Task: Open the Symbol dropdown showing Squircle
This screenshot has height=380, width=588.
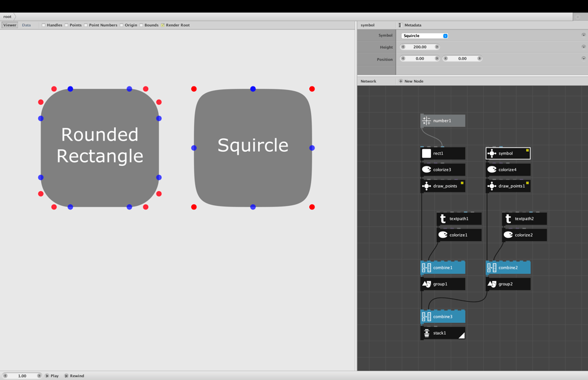Action: click(425, 36)
